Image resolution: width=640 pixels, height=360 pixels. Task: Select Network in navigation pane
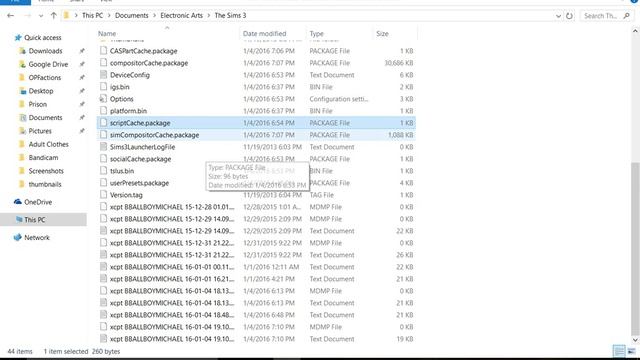[x=37, y=238]
